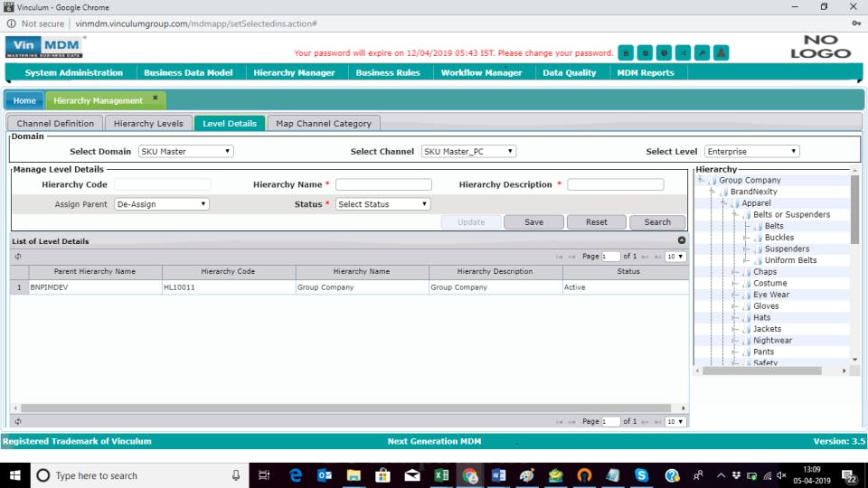This screenshot has height=488, width=868.
Task: Click the grid's horizontal scrollbar
Action: (x=345, y=408)
